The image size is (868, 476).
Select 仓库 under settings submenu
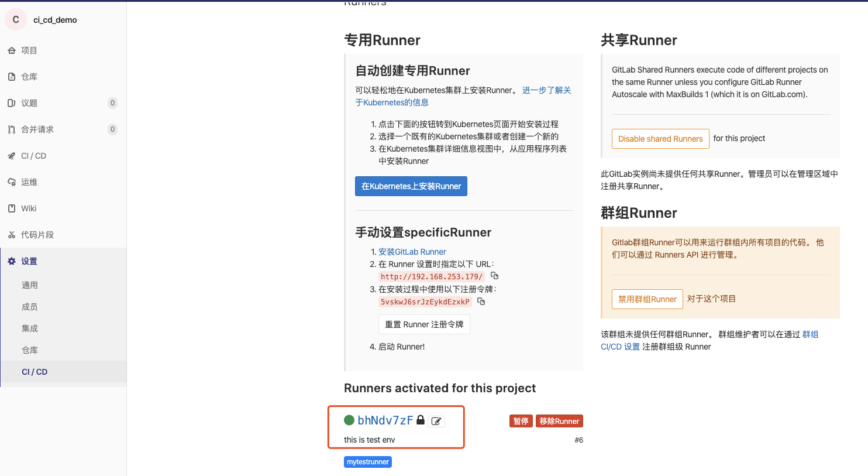(x=30, y=350)
